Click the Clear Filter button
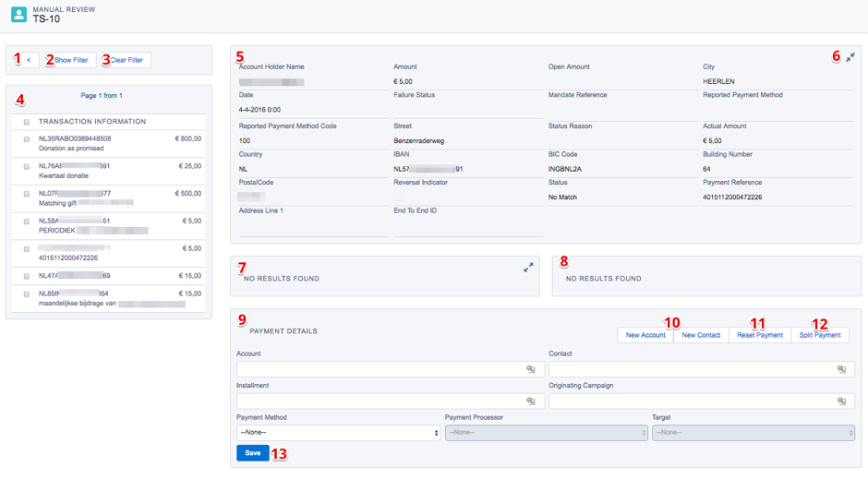Viewport: 868px width, 479px height. click(127, 60)
